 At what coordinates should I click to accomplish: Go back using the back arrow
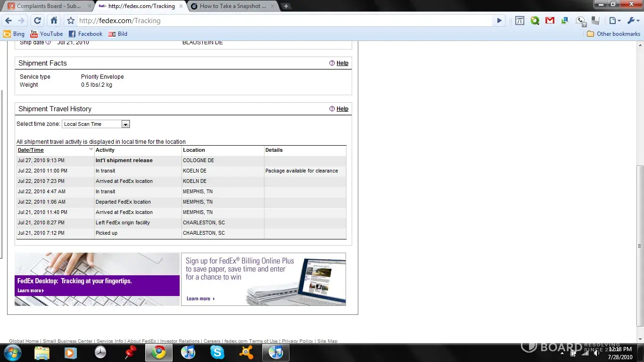[8, 21]
